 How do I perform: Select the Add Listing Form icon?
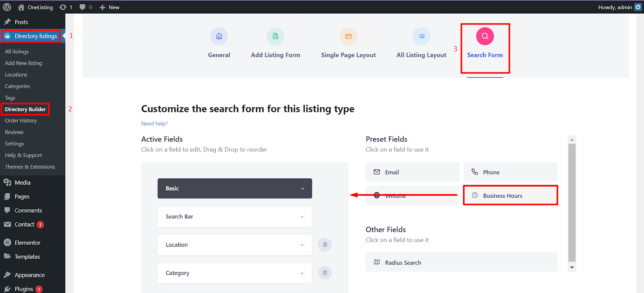(x=275, y=36)
